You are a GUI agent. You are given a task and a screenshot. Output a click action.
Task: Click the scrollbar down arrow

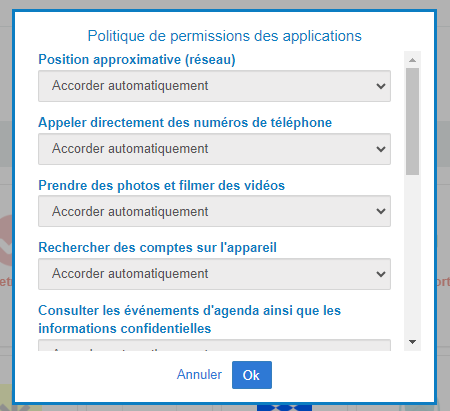(x=412, y=342)
